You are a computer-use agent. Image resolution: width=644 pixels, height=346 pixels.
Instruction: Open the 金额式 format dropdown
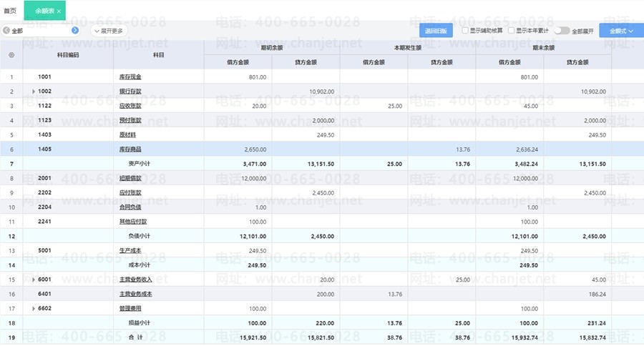coord(621,31)
